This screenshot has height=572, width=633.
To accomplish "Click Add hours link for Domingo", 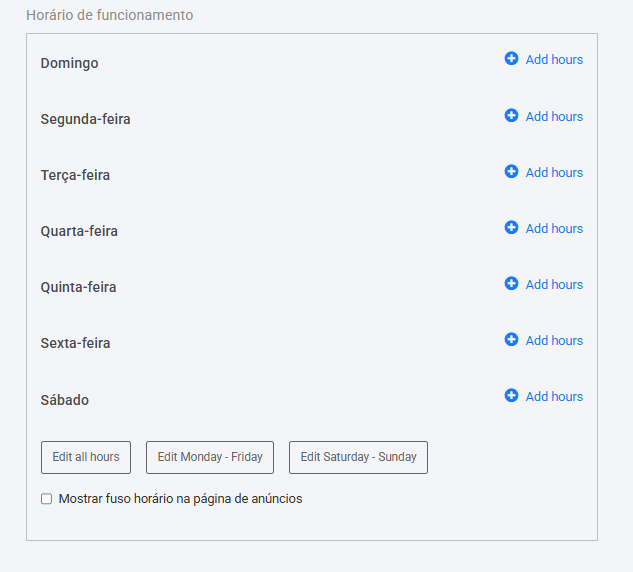I will coord(554,60).
